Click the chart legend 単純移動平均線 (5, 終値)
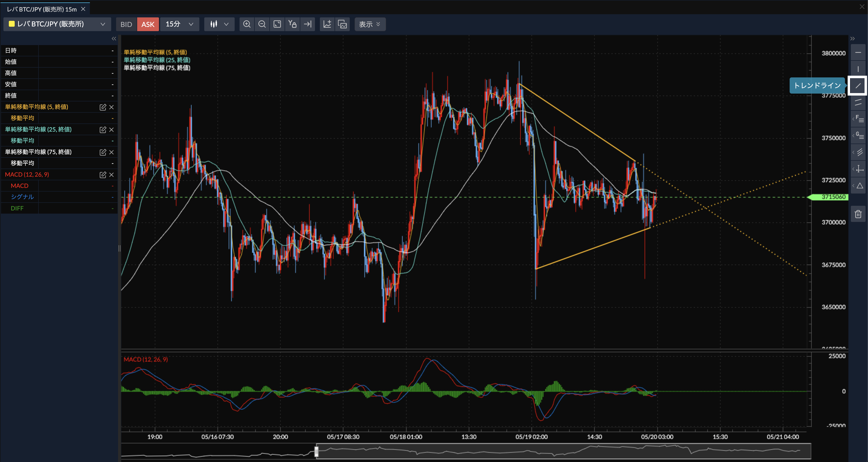 point(155,52)
